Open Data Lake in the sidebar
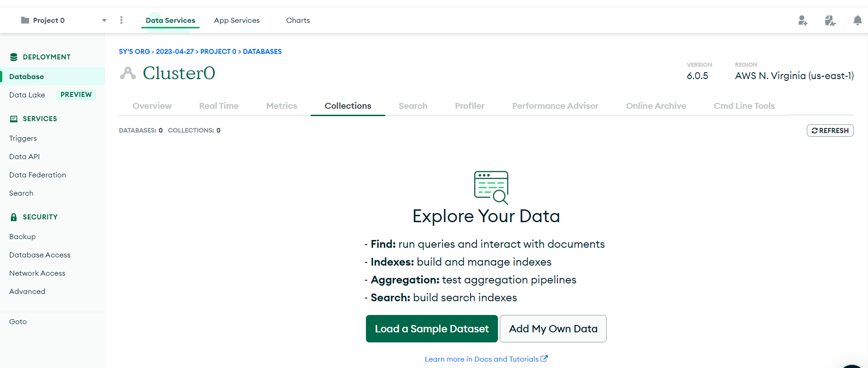Viewport: 868px width, 368px height. coord(27,95)
